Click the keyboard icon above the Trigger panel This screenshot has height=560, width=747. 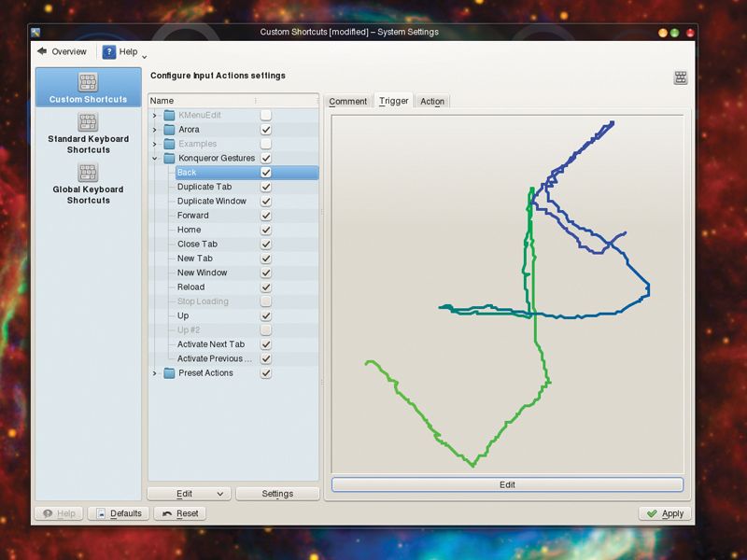[x=680, y=76]
